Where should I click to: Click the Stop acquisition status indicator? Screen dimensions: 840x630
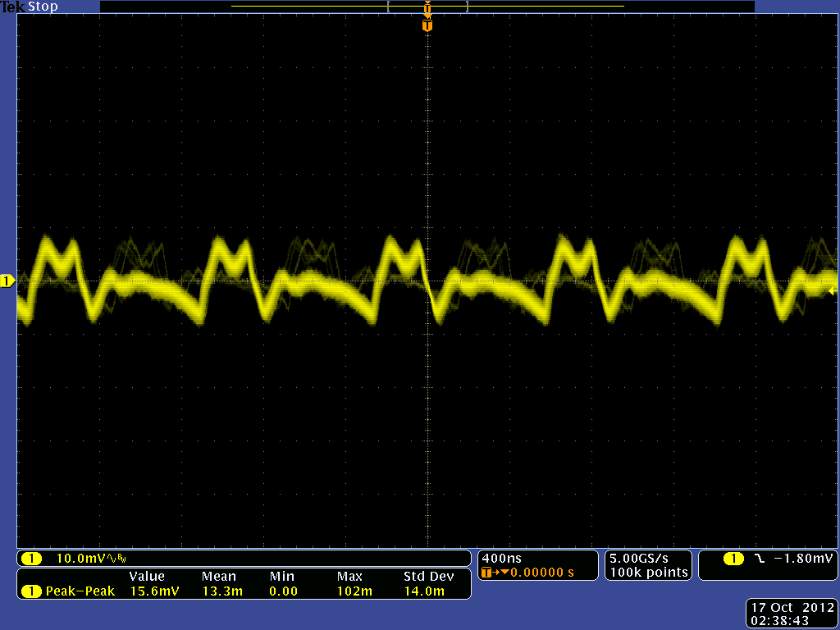[43, 7]
